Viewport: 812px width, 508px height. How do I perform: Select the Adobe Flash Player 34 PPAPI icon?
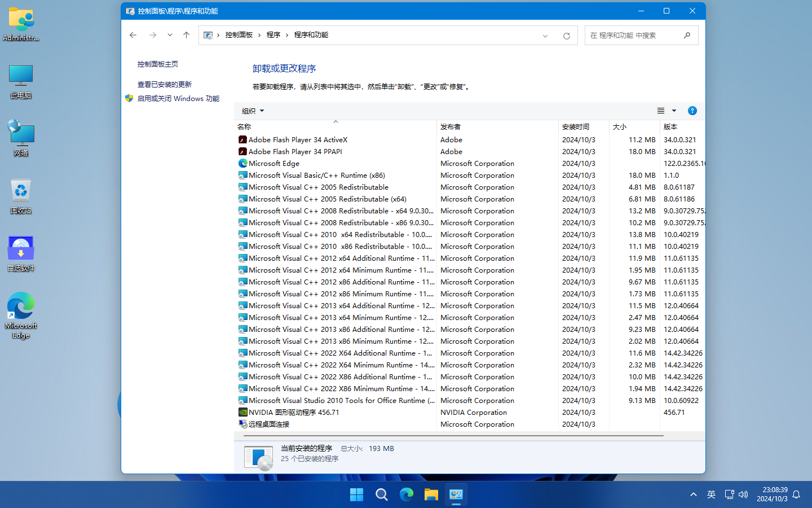[242, 152]
